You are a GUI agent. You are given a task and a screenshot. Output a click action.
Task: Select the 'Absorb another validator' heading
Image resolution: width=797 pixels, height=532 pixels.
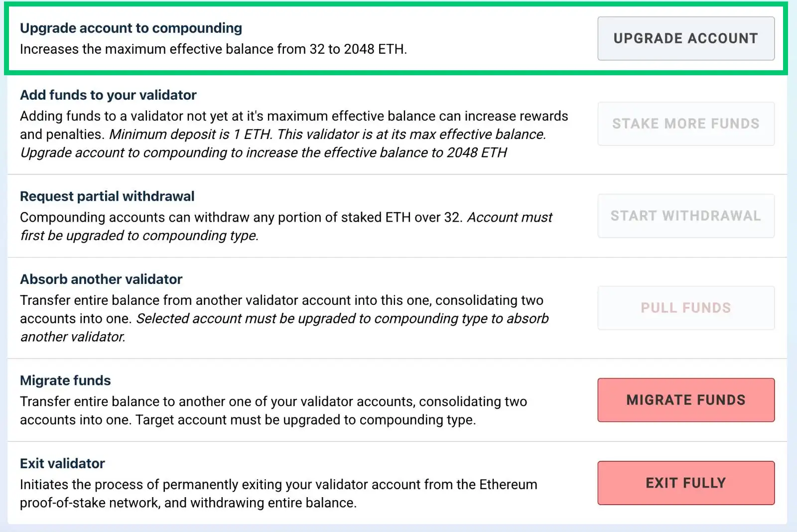101,279
